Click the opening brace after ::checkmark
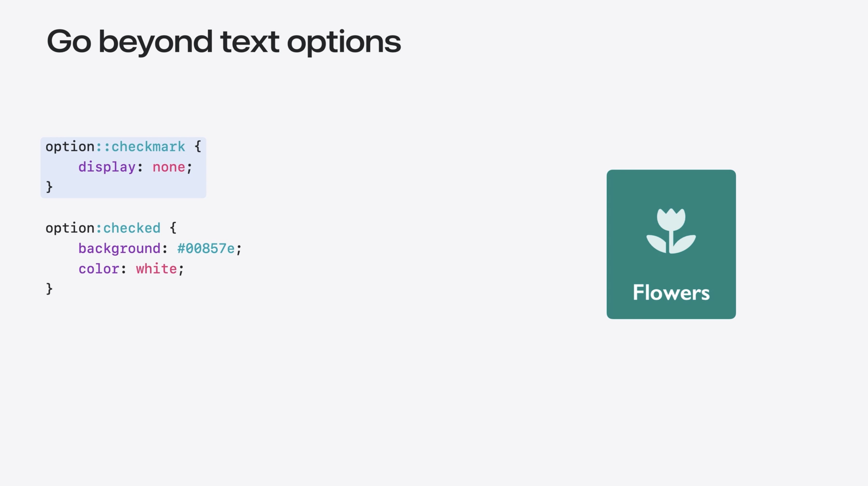 coord(198,147)
